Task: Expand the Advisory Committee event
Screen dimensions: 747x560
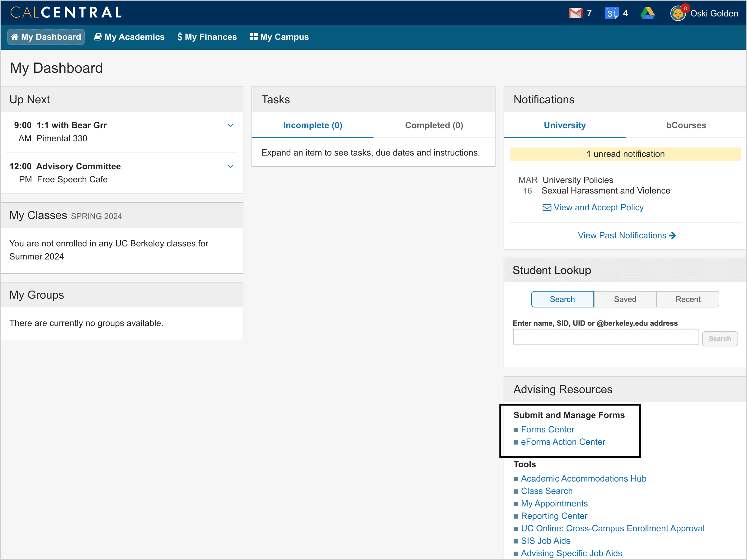Action: pyautogui.click(x=230, y=167)
